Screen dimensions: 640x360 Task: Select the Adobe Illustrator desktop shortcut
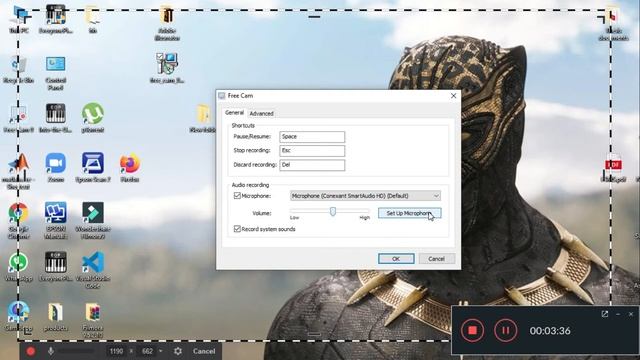coord(167,22)
